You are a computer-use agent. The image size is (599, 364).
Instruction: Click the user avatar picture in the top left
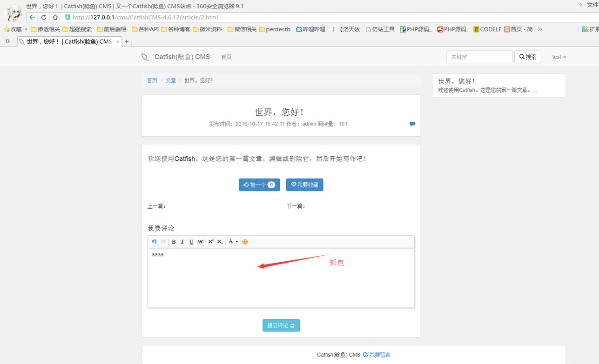point(13,13)
